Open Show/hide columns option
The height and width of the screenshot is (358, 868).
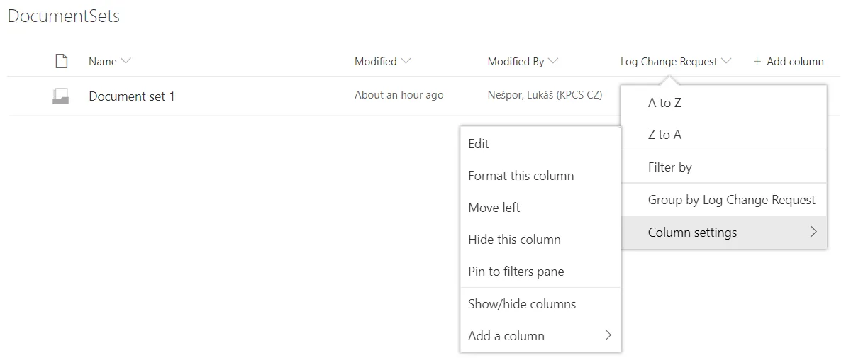[521, 304]
